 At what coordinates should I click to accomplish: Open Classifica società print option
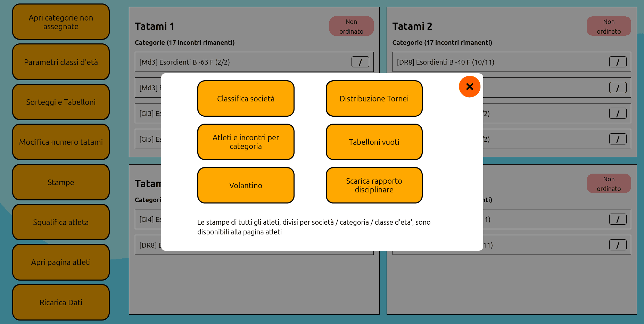pos(246,99)
